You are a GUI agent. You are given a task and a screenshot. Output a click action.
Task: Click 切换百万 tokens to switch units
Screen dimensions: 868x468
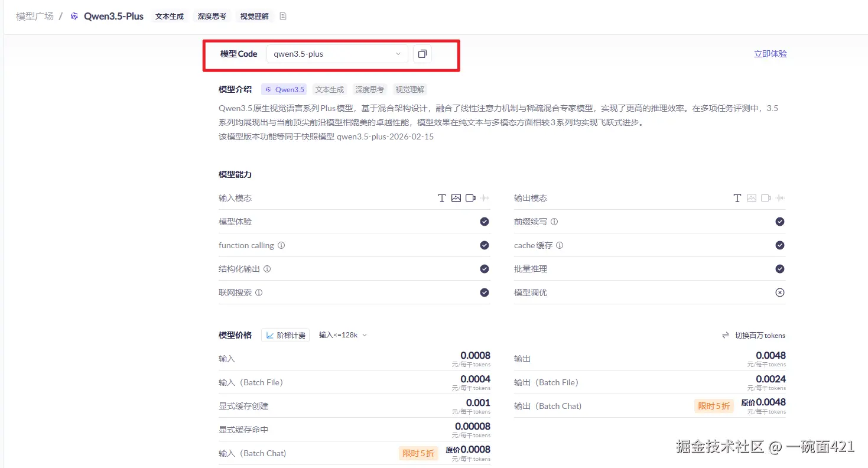pyautogui.click(x=754, y=335)
